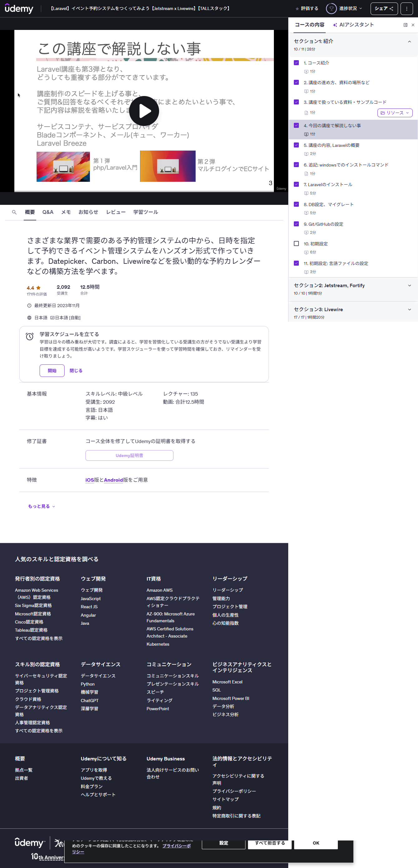Uncheck the 1. コース紹介 lecture checkbox
Viewport: 418px width, 868px height.
click(x=296, y=63)
